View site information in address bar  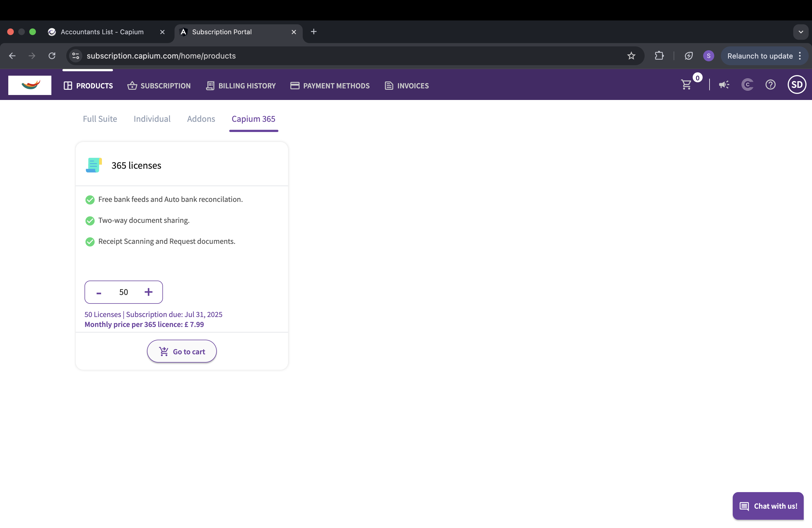[76, 56]
